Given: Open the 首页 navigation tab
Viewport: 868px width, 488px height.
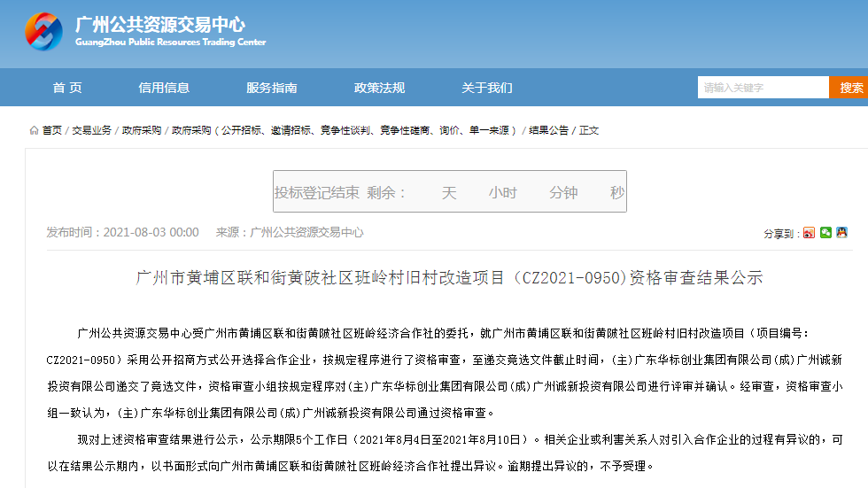Looking at the screenshot, I should (67, 88).
